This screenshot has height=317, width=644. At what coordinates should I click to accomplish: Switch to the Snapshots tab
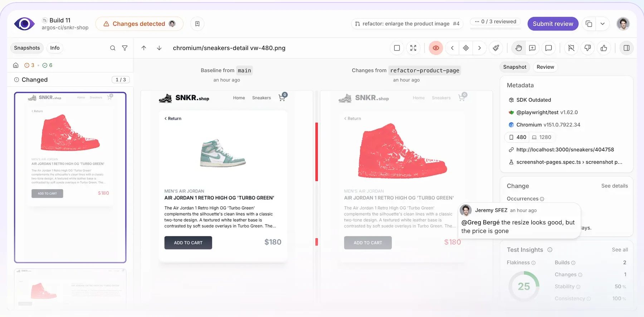point(27,48)
